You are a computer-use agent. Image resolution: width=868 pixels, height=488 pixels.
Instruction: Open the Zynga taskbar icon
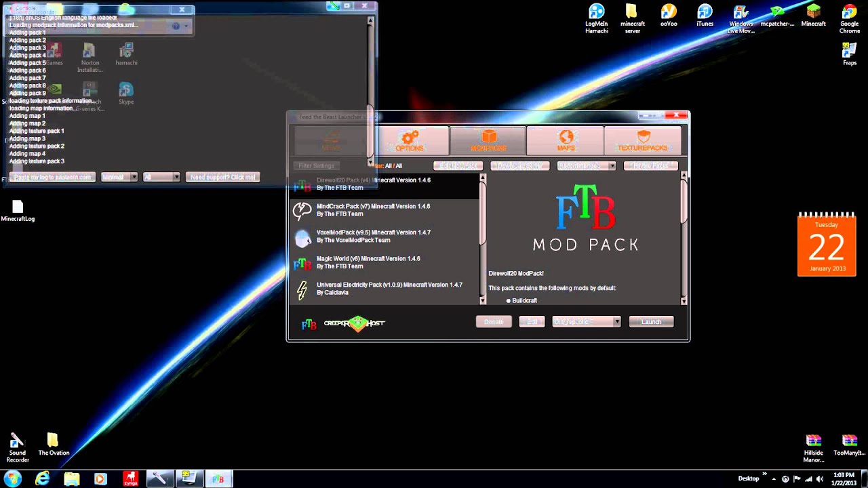[130, 479]
